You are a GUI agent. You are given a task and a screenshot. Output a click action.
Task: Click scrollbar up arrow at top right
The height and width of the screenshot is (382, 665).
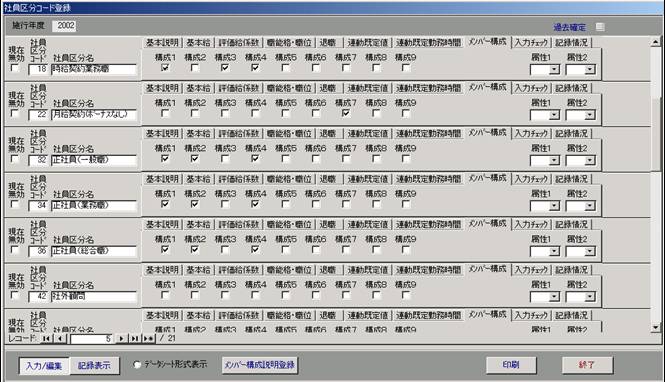[x=656, y=42]
